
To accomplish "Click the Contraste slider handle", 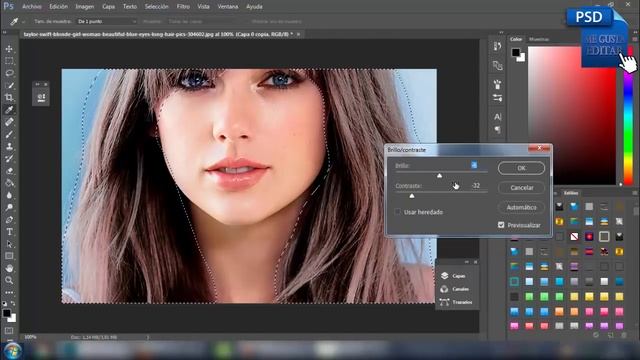I will [x=412, y=196].
